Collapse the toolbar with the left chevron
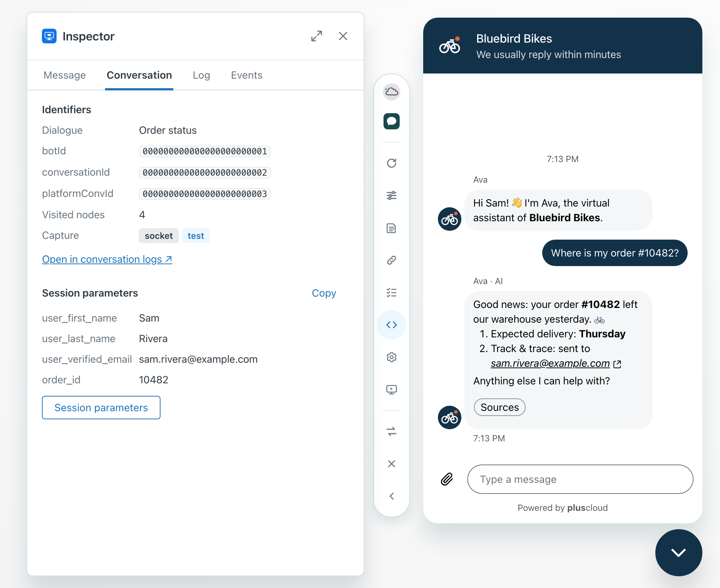Viewport: 720px width, 588px height. coord(392,496)
